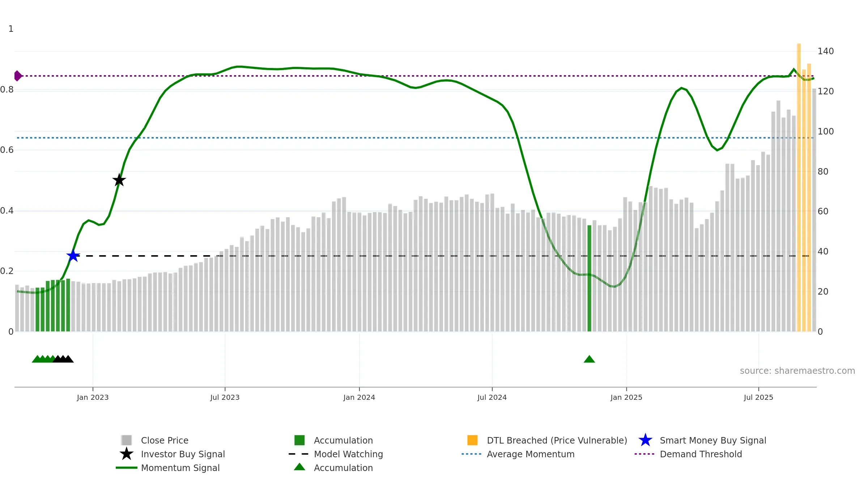Viewport: 868px width, 488px height.
Task: Click the Jul 2024 axis label
Action: tap(492, 397)
